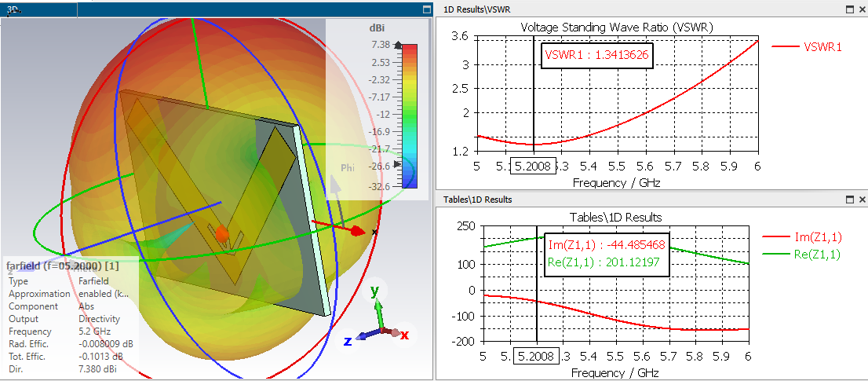Click the 5.2008 marker label in VSWR plot
This screenshot has width=868, height=381.
coord(533,166)
